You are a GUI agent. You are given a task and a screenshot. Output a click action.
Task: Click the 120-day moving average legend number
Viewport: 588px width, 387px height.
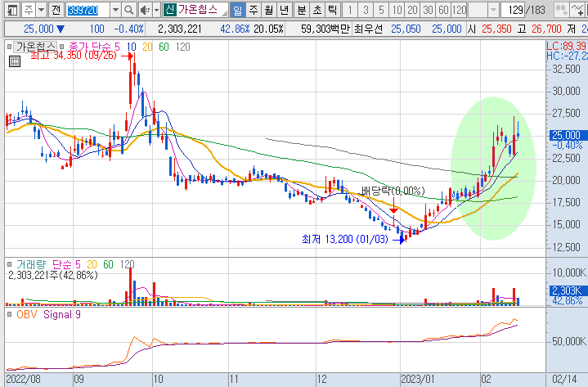[182, 47]
